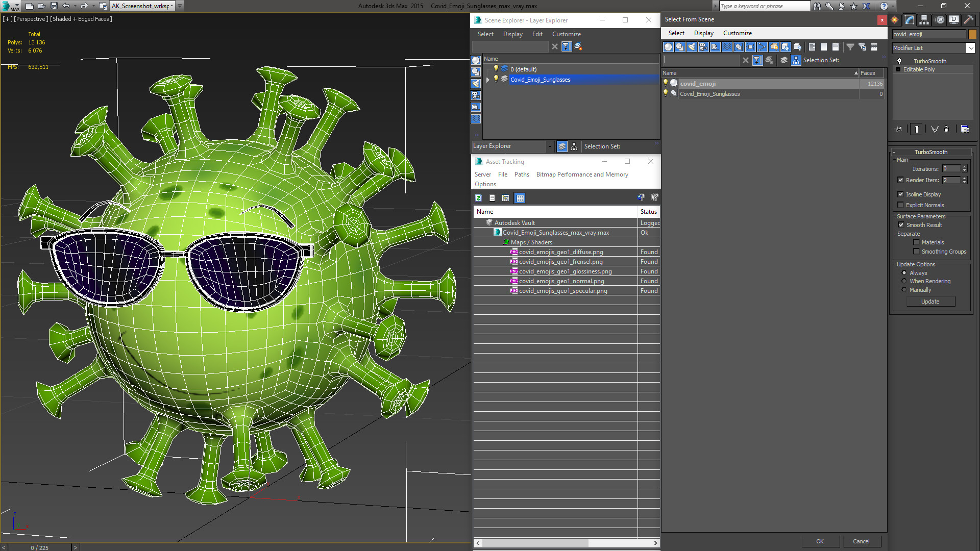Uncheck Isoline Display option
The width and height of the screenshot is (980, 551).
(x=901, y=194)
